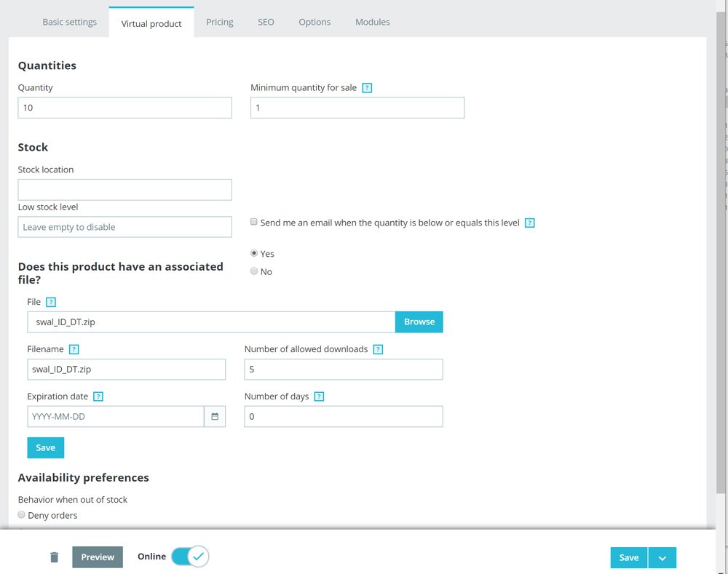Go to the Pricing tab

220,22
